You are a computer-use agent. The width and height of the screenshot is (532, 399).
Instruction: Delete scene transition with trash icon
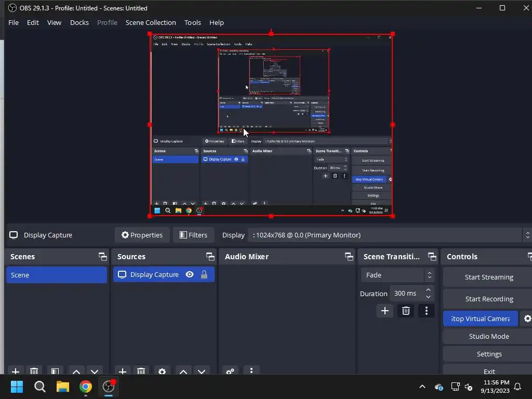(406, 311)
